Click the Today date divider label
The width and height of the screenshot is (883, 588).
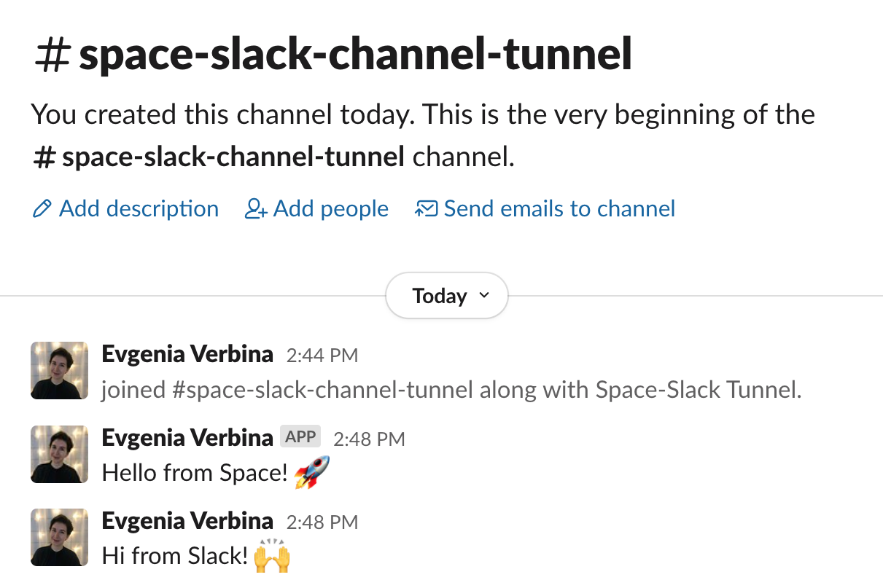[439, 296]
